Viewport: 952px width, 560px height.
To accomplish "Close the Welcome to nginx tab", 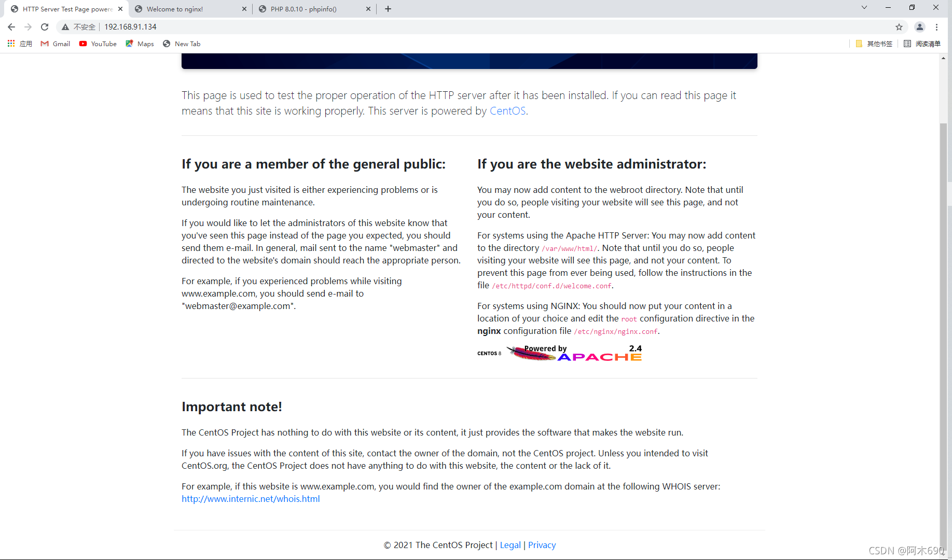I will (x=244, y=9).
